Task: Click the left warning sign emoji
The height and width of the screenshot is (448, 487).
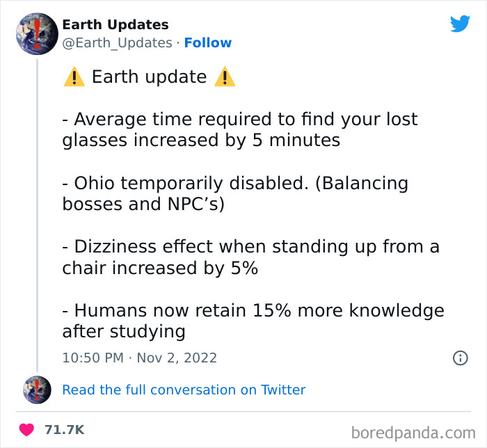Action: click(74, 77)
